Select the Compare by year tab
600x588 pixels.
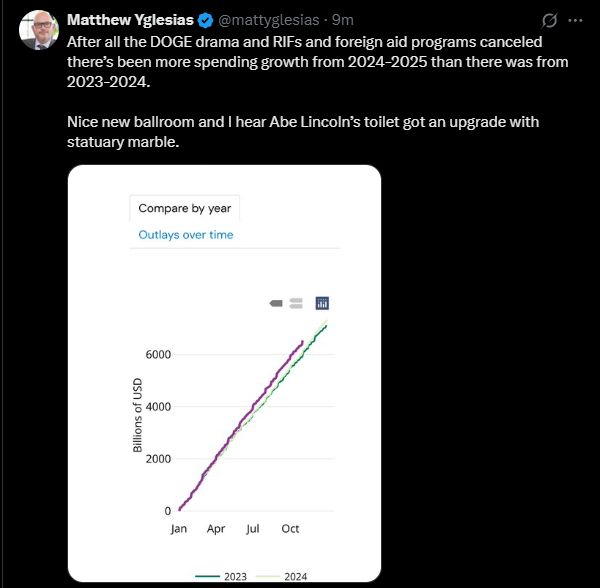(x=184, y=208)
